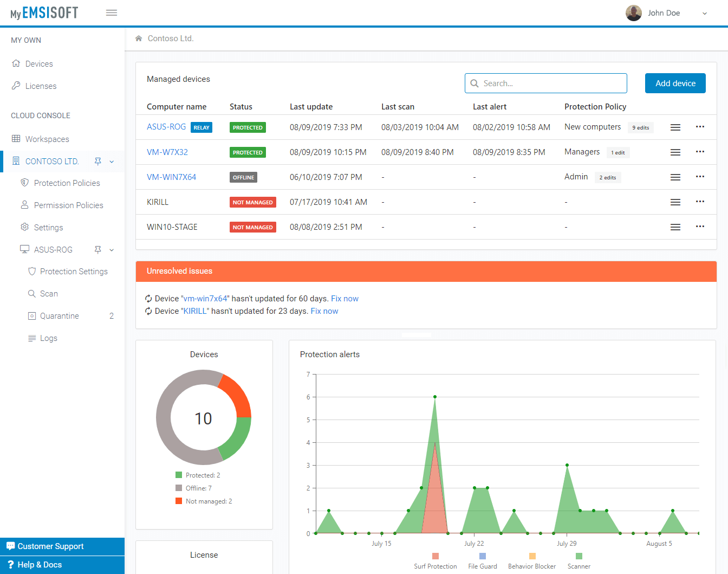This screenshot has width=728, height=574.
Task: Click the 9 edits badge for New computers
Action: coord(641,128)
